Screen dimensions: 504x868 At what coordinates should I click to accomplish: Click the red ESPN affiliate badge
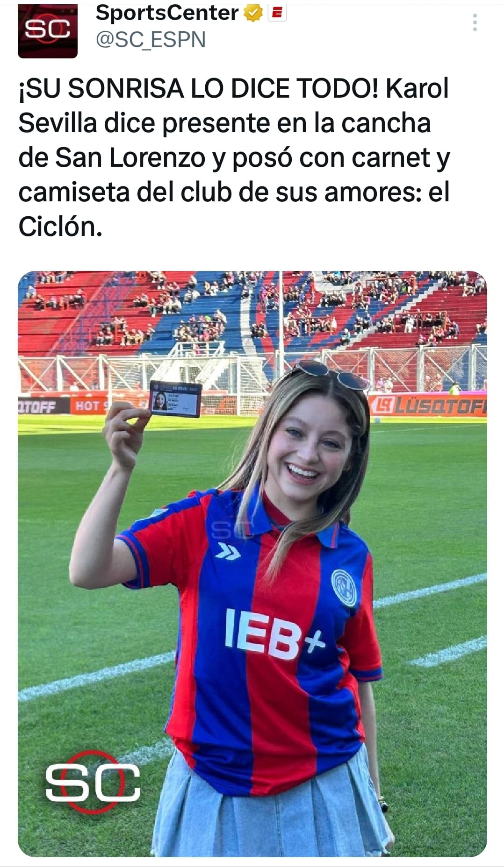[277, 13]
